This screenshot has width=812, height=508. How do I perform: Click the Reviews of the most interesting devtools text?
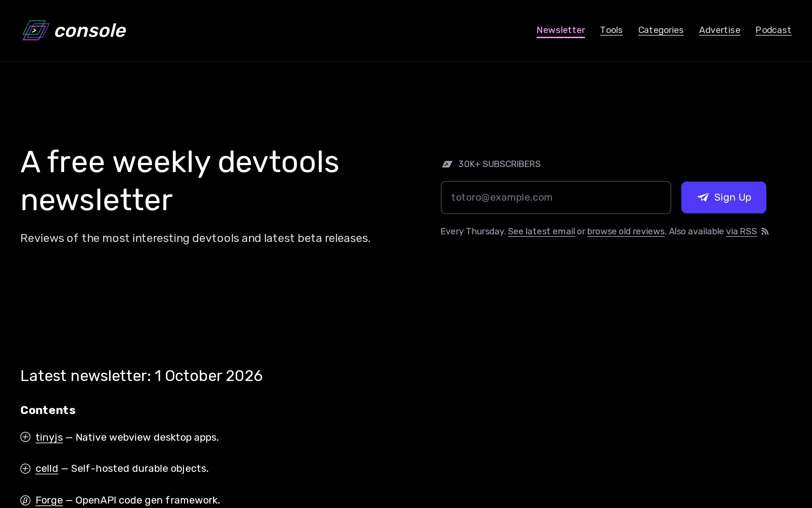click(195, 238)
